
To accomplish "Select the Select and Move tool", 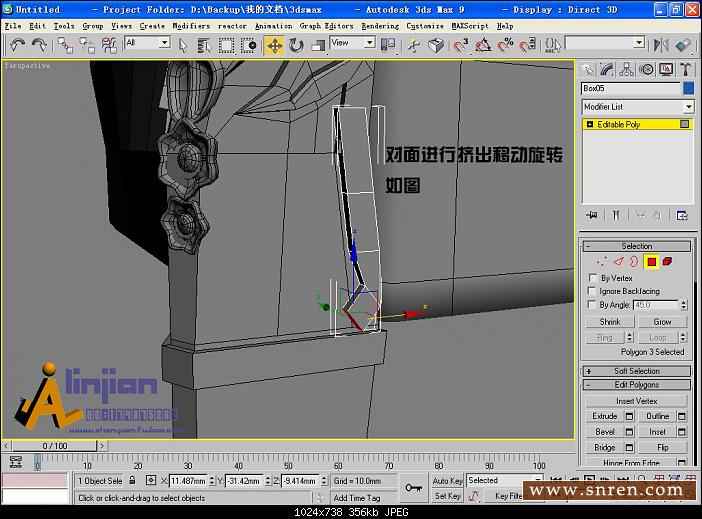I will (x=274, y=45).
